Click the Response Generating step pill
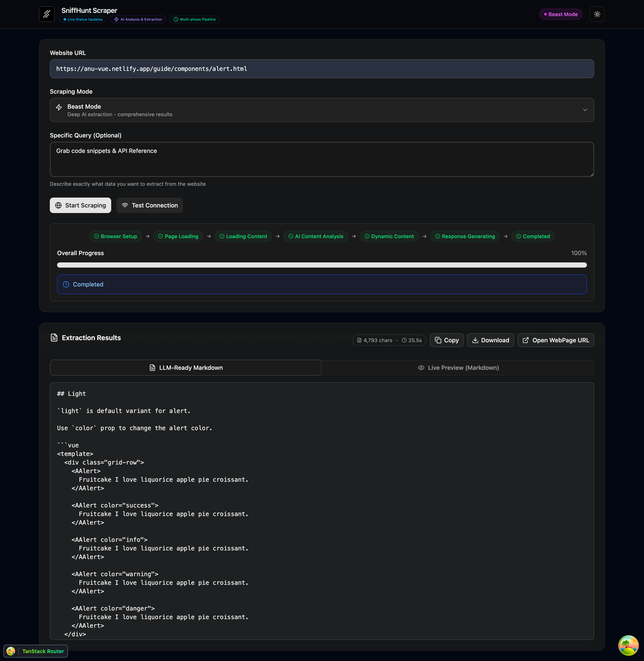 tap(465, 236)
